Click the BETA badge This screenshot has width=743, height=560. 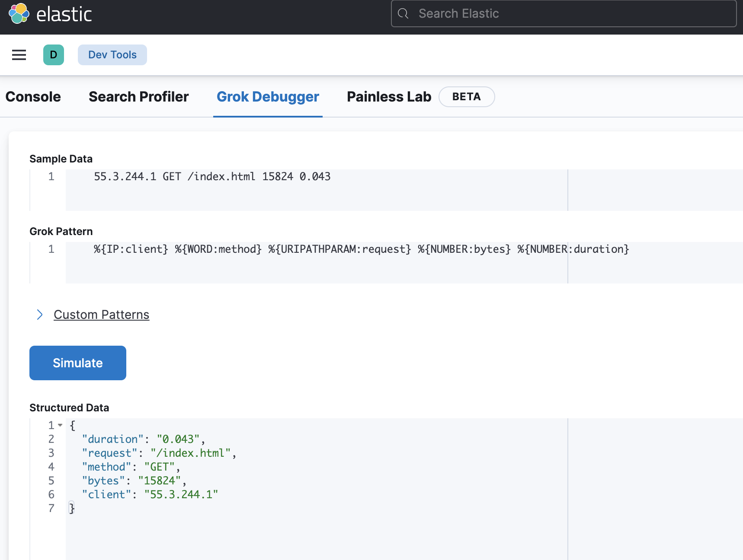click(x=467, y=97)
